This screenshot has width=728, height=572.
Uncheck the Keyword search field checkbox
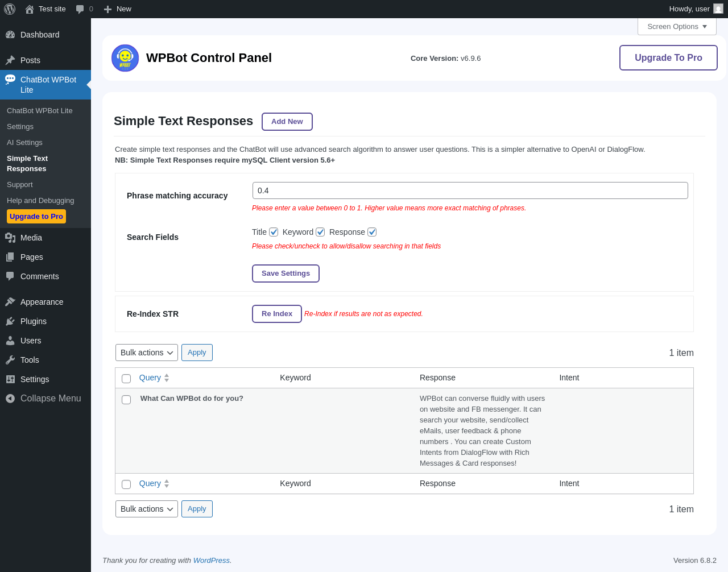point(320,232)
